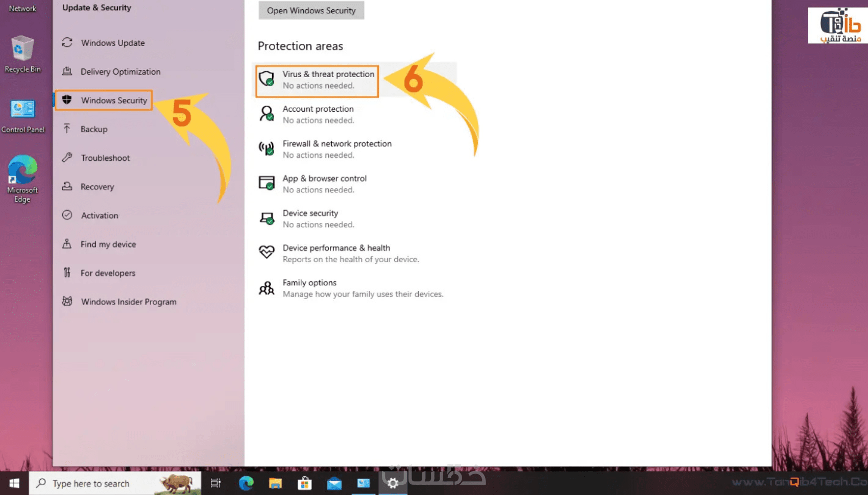Click 'Reports on the health of your device.'
Screen dimensions: 868x495
click(x=351, y=259)
